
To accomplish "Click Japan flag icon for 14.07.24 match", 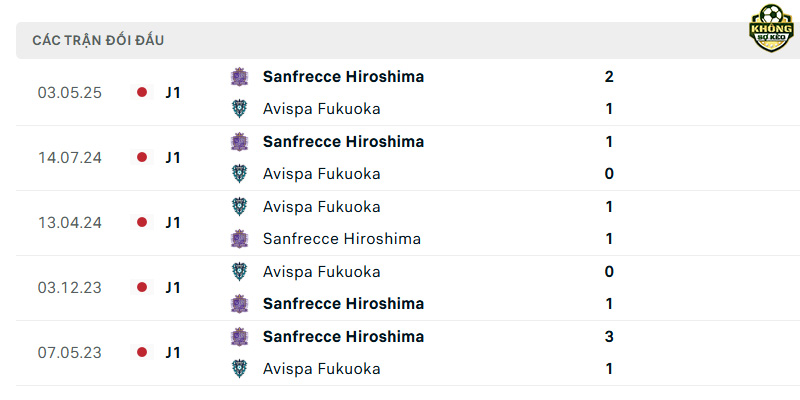I will [x=142, y=157].
